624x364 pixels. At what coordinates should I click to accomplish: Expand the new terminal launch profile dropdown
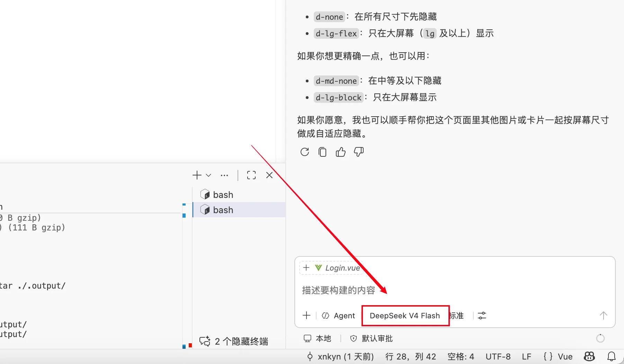[x=208, y=175]
